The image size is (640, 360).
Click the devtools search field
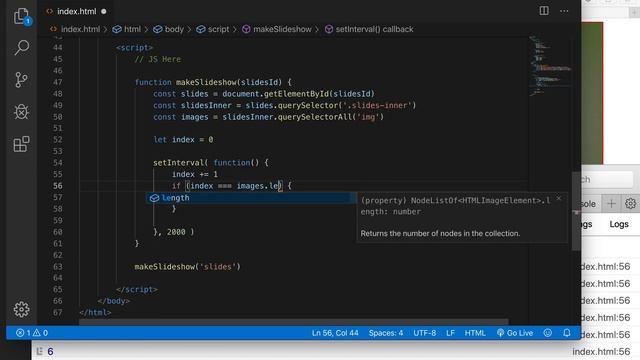pyautogui.click(x=607, y=180)
